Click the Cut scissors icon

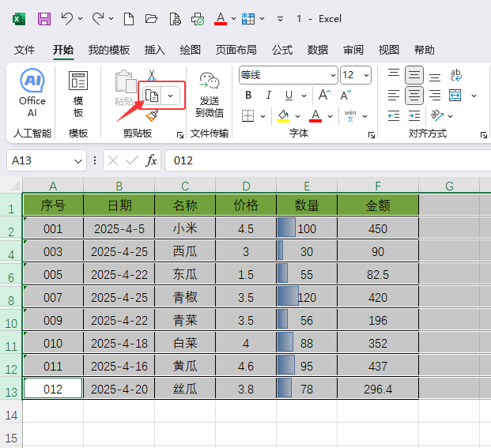[152, 76]
